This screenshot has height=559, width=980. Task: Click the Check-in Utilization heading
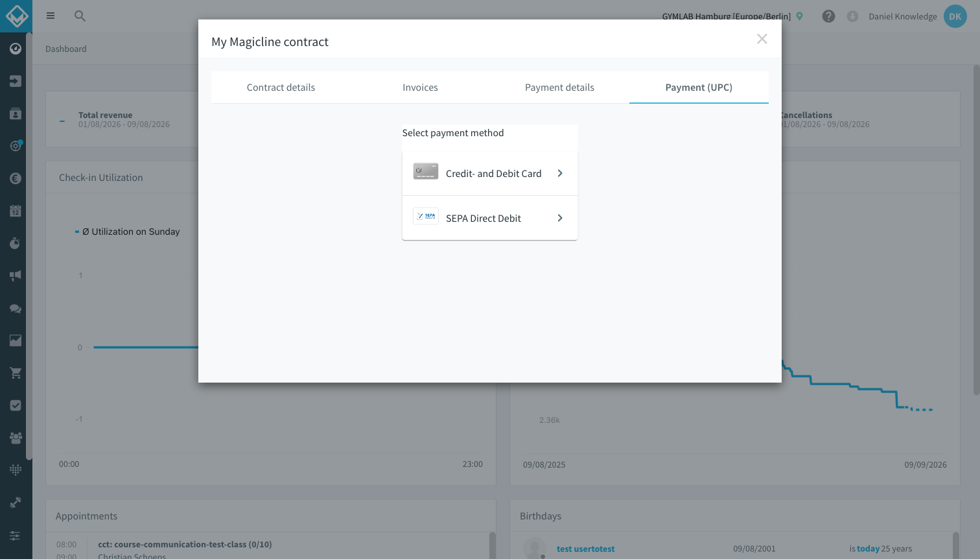[x=101, y=178]
